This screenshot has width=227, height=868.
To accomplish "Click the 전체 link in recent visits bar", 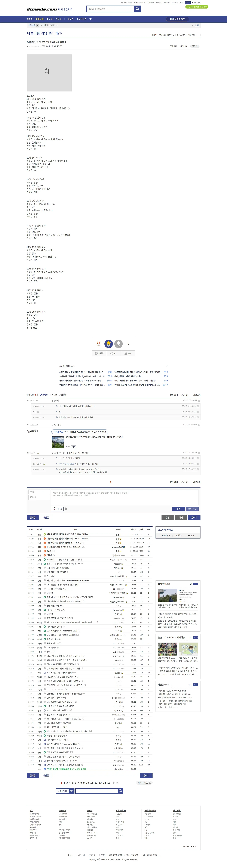I will click(197, 25).
